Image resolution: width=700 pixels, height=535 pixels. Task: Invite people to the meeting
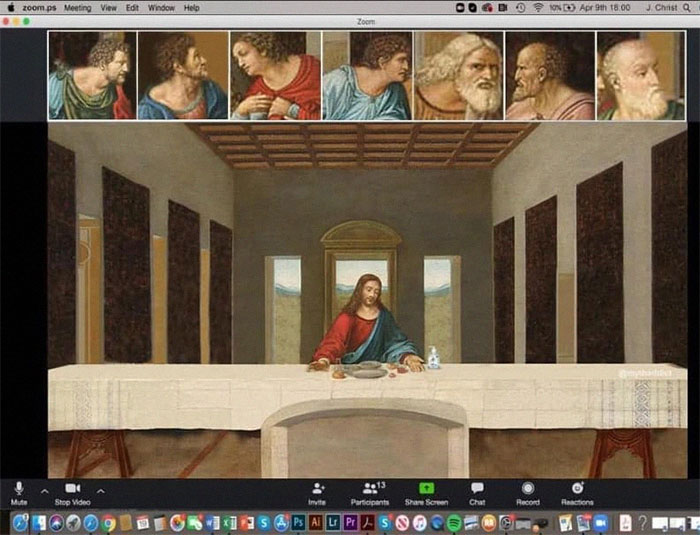317,490
